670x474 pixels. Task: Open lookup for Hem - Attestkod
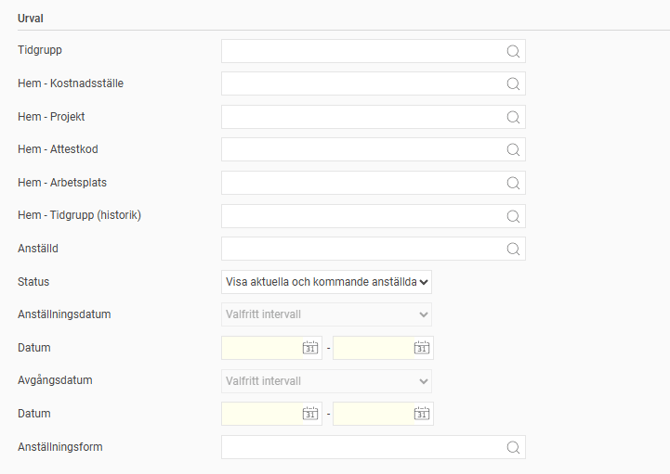tap(513, 150)
